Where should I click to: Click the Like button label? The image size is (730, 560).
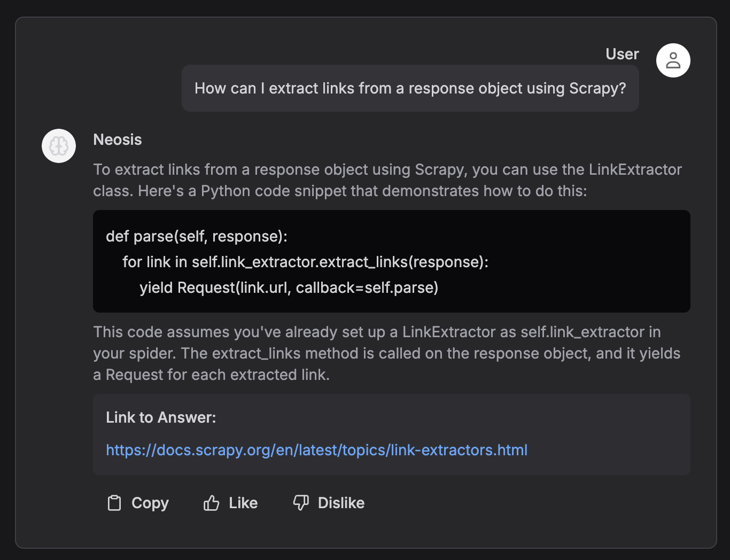tap(243, 503)
